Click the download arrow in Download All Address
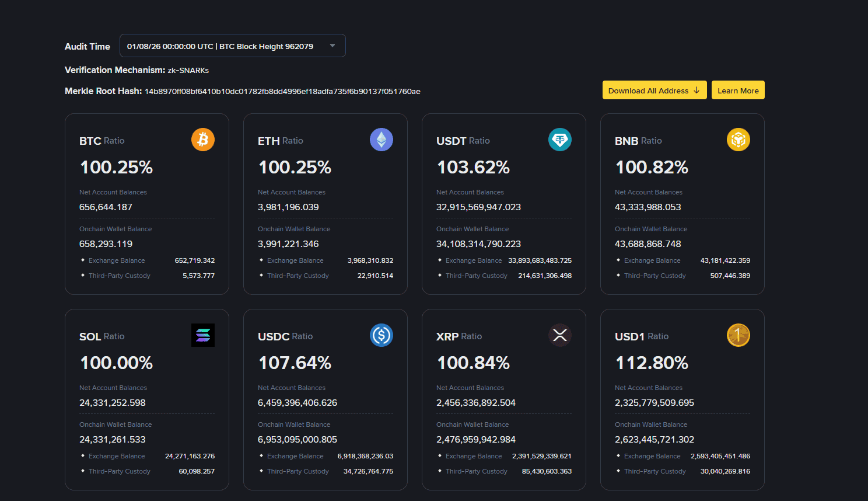Viewport: 868px width, 501px height. (696, 91)
